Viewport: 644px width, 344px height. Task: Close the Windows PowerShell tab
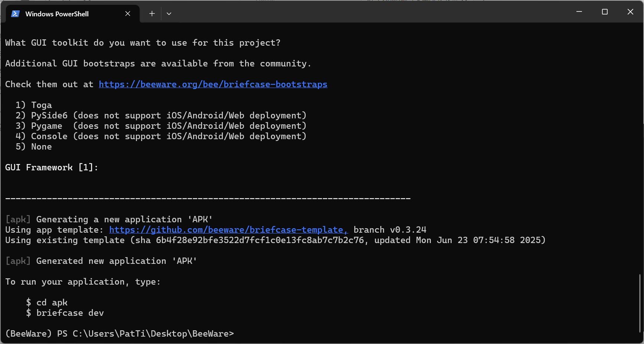(x=128, y=14)
